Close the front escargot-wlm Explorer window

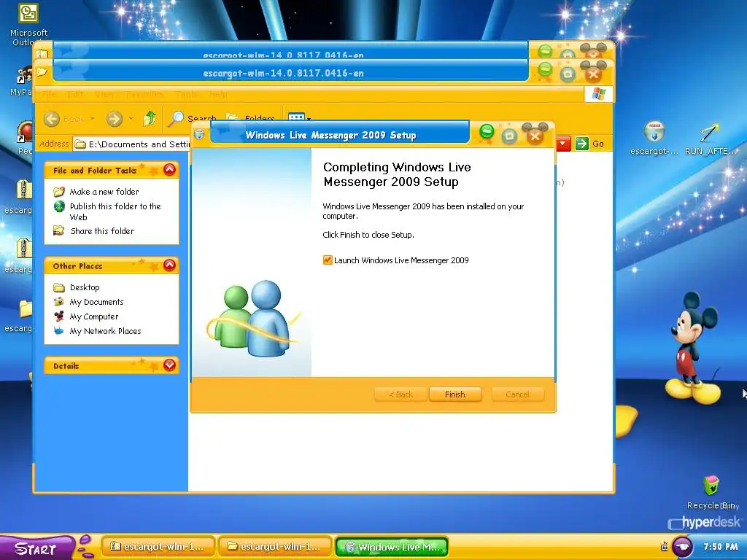593,73
